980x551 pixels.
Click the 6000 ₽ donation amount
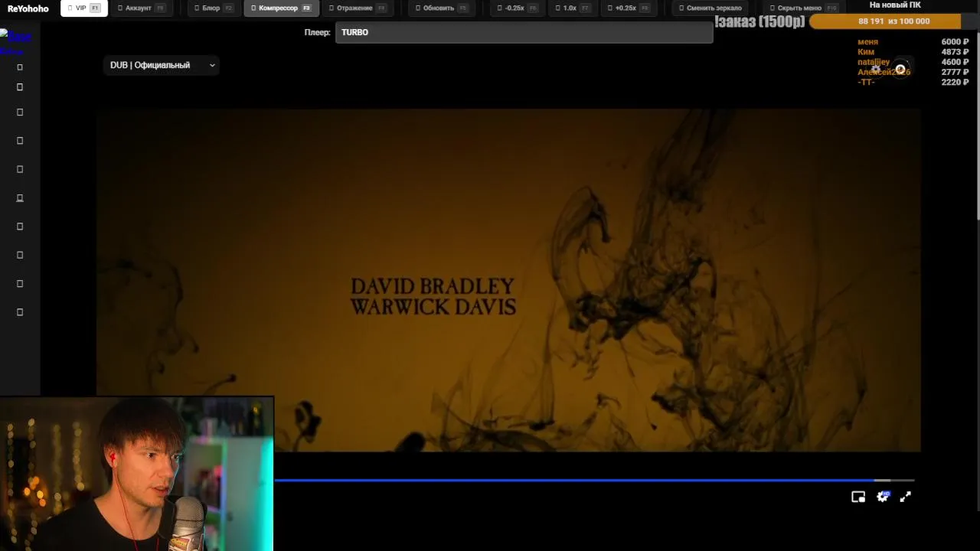955,42
